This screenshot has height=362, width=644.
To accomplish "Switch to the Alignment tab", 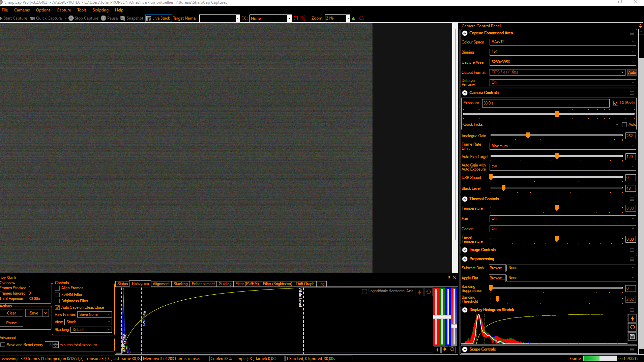I will coord(161,284).
